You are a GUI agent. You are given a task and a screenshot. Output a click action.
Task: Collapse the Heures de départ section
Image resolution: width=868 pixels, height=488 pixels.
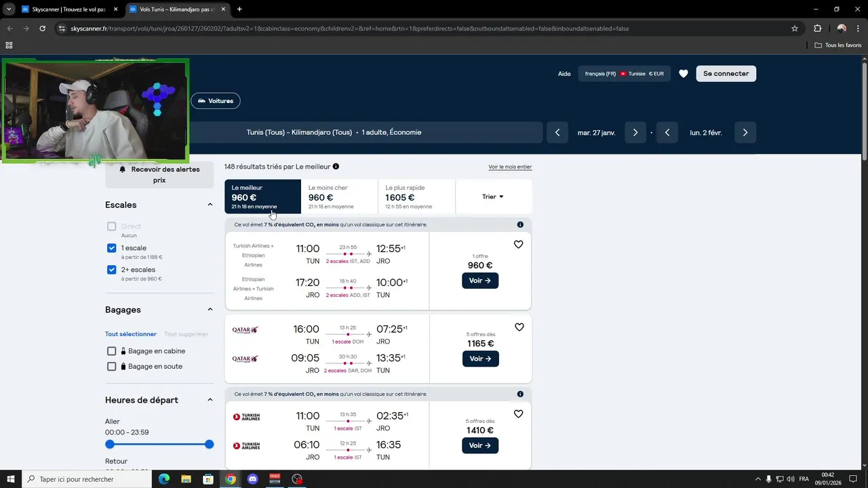point(210,400)
